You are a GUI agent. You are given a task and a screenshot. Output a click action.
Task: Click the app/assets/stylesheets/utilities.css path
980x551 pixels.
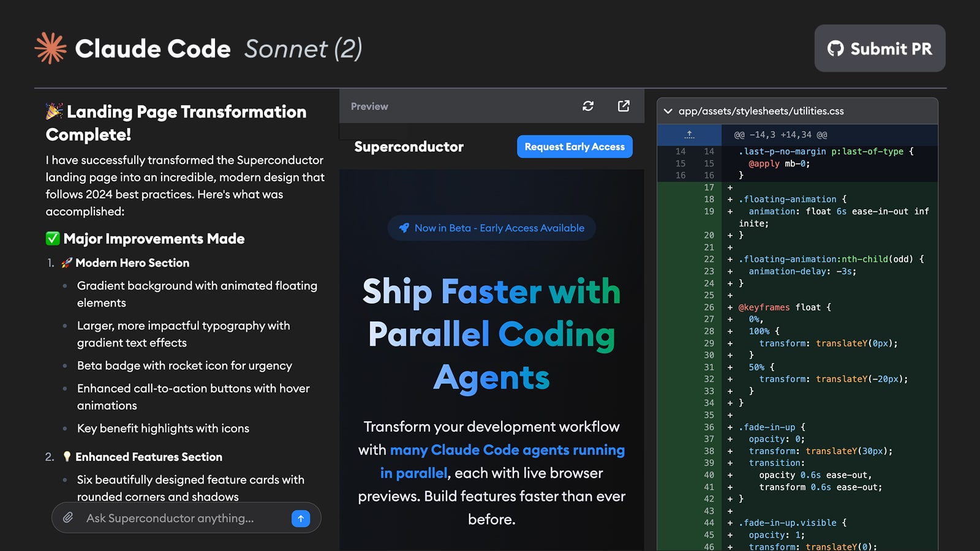pyautogui.click(x=761, y=111)
